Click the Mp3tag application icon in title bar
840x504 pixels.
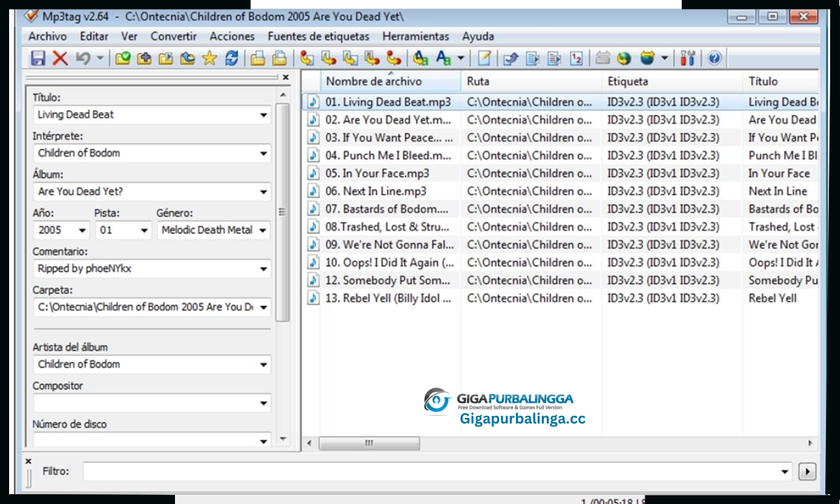(x=31, y=15)
